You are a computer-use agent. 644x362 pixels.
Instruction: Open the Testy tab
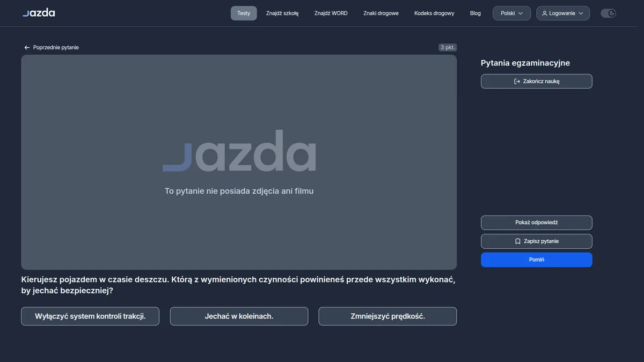coord(244,13)
